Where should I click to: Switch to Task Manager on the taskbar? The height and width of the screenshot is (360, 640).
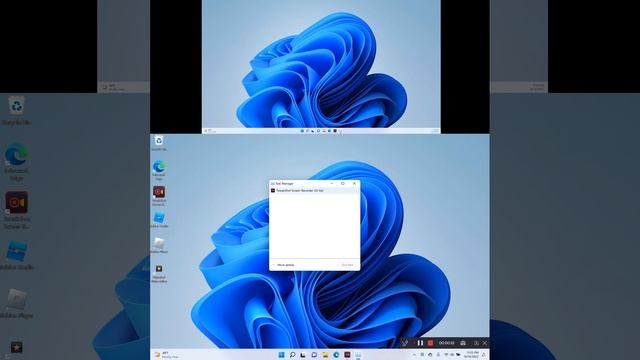coord(358,355)
